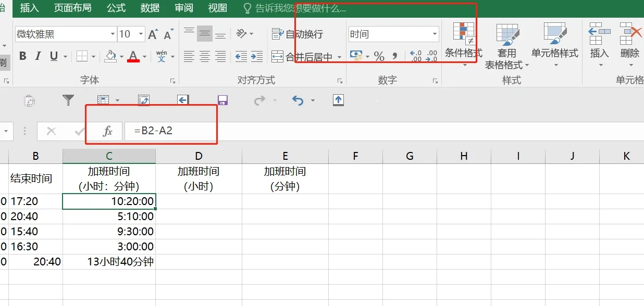The height and width of the screenshot is (306, 644).
Task: Switch to the 页面布局 tab
Action: pyautogui.click(x=72, y=8)
